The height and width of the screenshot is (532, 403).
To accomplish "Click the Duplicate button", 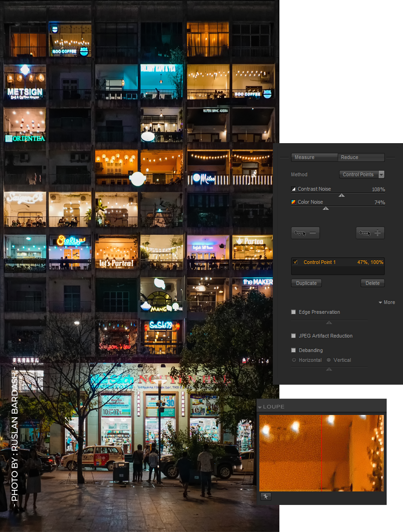I will click(306, 283).
